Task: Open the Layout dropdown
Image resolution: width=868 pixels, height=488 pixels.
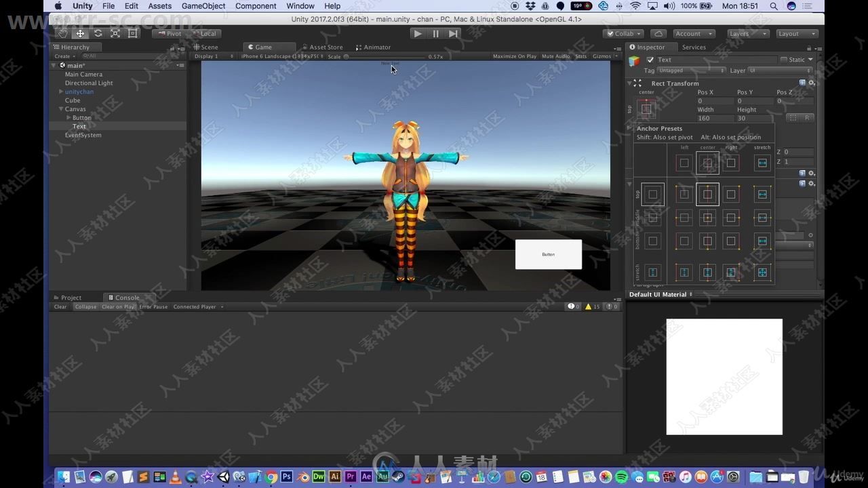Action: (x=797, y=33)
